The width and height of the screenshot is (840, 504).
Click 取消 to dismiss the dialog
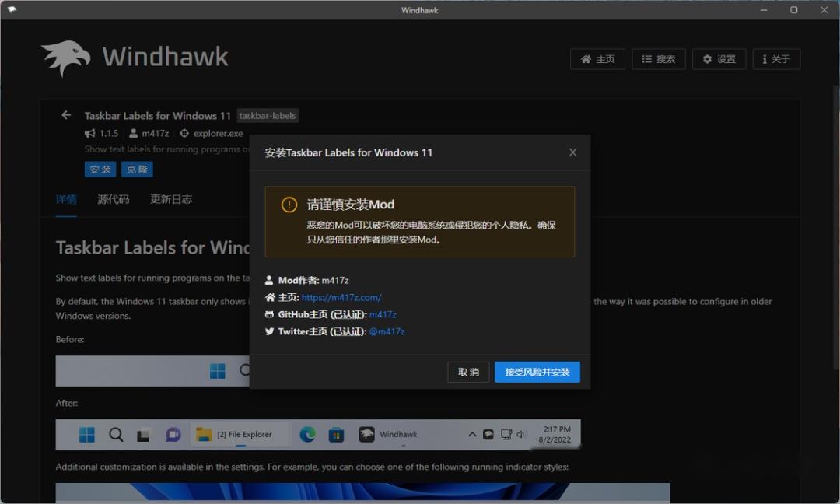(x=467, y=372)
